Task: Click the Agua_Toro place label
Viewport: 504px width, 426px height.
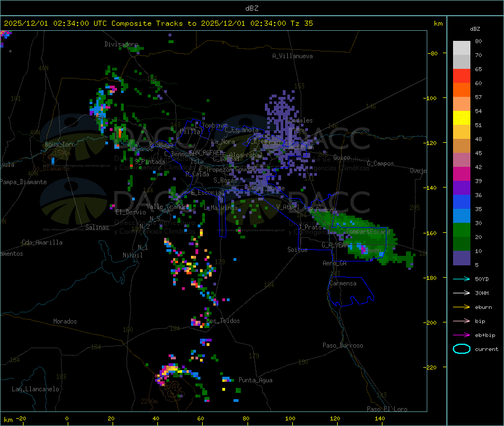Action: click(x=60, y=144)
